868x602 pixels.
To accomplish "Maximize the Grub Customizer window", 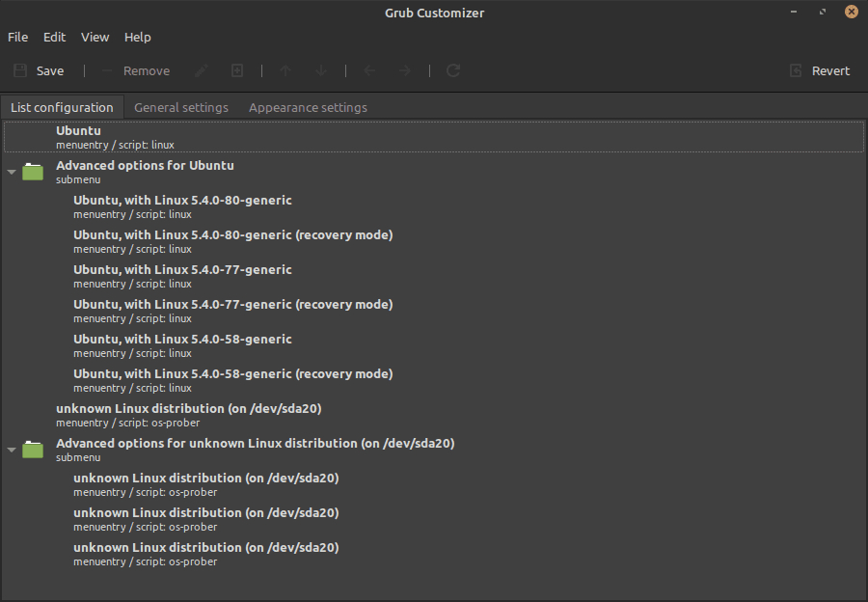I will point(823,12).
